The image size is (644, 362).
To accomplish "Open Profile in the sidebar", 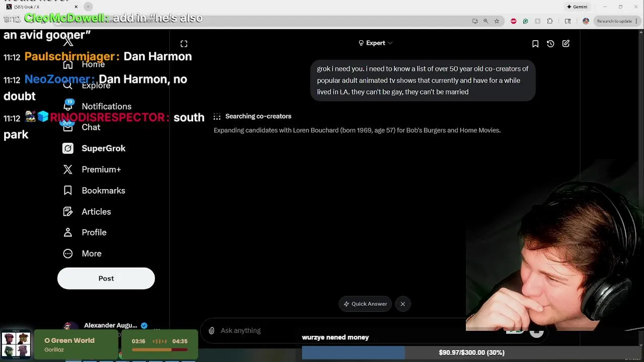I will coord(84,232).
